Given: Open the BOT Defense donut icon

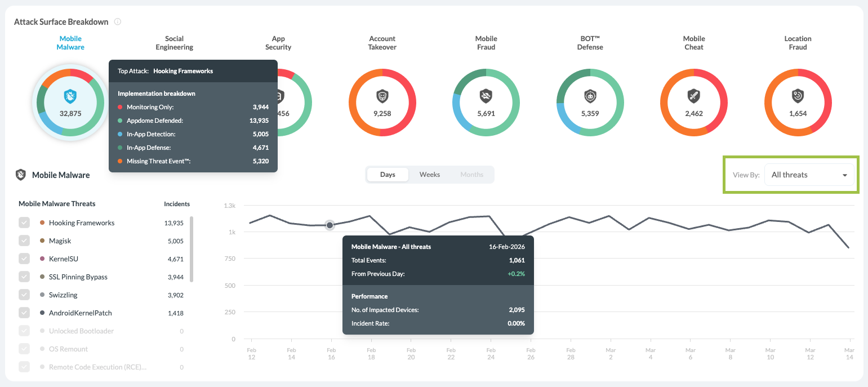Looking at the screenshot, I should [x=590, y=96].
